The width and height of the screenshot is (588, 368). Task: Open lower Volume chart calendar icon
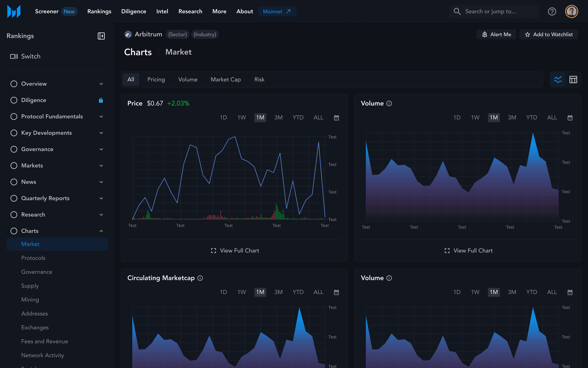click(570, 292)
